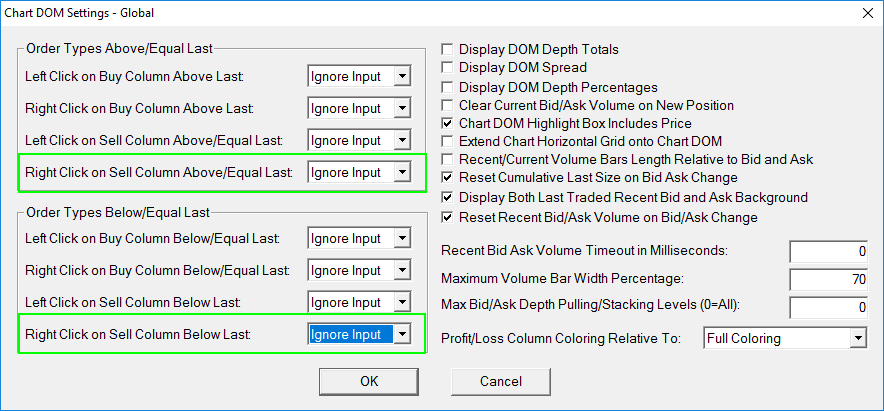The image size is (884, 411).
Task: Check Display DOM Depth Percentages
Action: coord(448,87)
